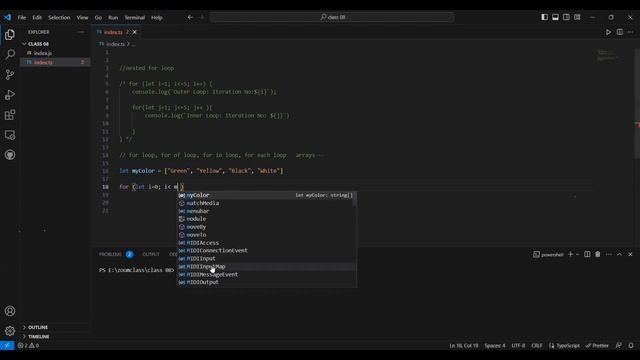This screenshot has width=640, height=360.
Task: Click the Ln 18, Col 19 cursor position
Action: pyautogui.click(x=463, y=345)
